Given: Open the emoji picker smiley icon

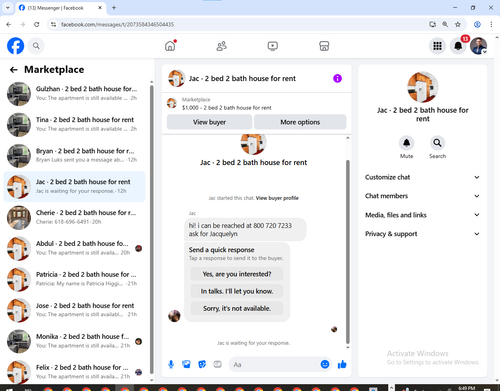Looking at the screenshot, I should pyautogui.click(x=325, y=364).
